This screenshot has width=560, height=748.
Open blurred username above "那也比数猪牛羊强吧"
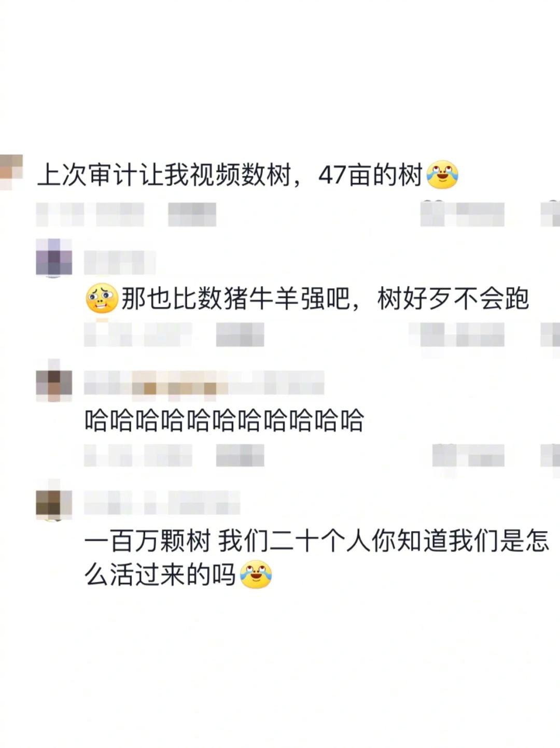[120, 262]
